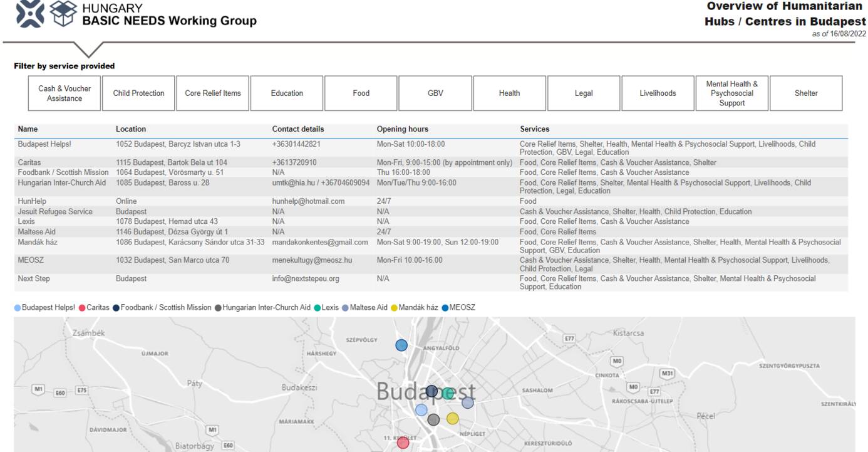Click the box-shaped Basic Needs logo icon
Screen dimensions: 868x452
pyautogui.click(x=62, y=14)
